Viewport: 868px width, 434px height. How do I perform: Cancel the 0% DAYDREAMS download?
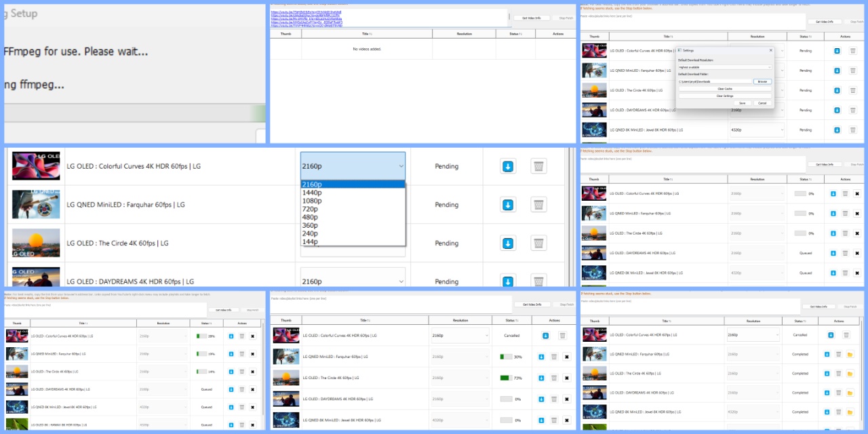pyautogui.click(x=567, y=399)
